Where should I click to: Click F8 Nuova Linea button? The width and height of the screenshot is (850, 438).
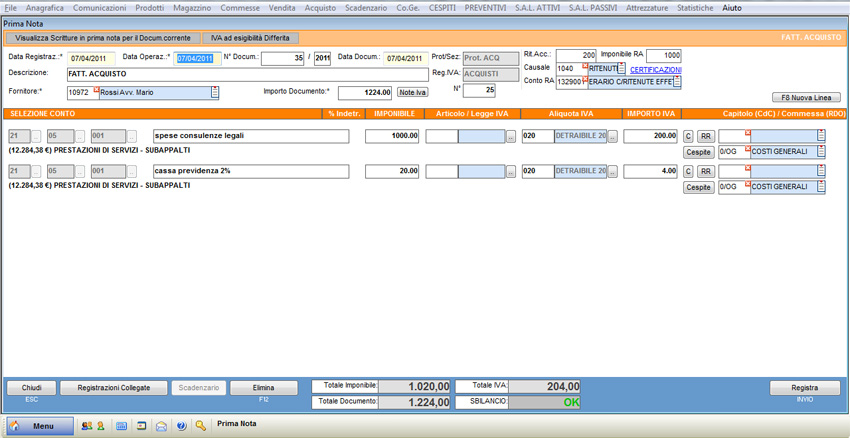[806, 98]
